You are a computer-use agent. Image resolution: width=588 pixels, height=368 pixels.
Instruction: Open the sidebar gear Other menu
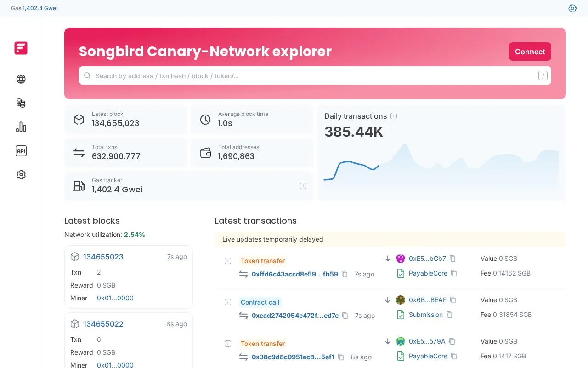pos(21,175)
